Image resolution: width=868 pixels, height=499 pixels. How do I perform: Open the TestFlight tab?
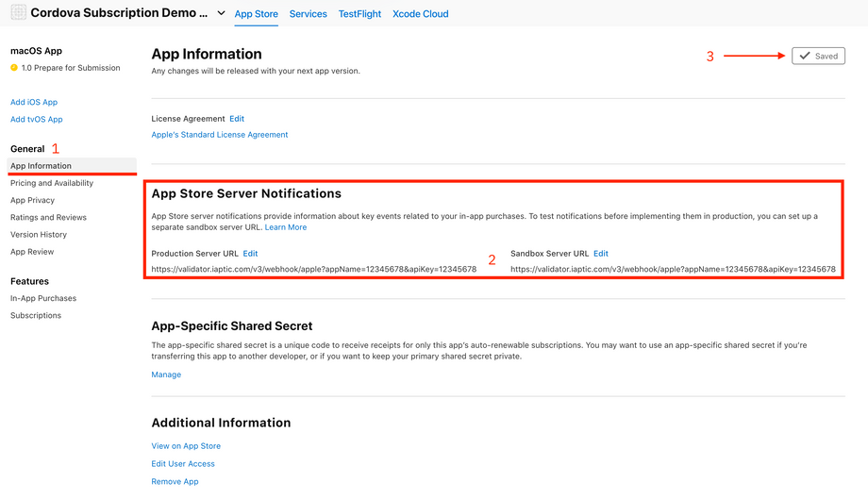(359, 14)
